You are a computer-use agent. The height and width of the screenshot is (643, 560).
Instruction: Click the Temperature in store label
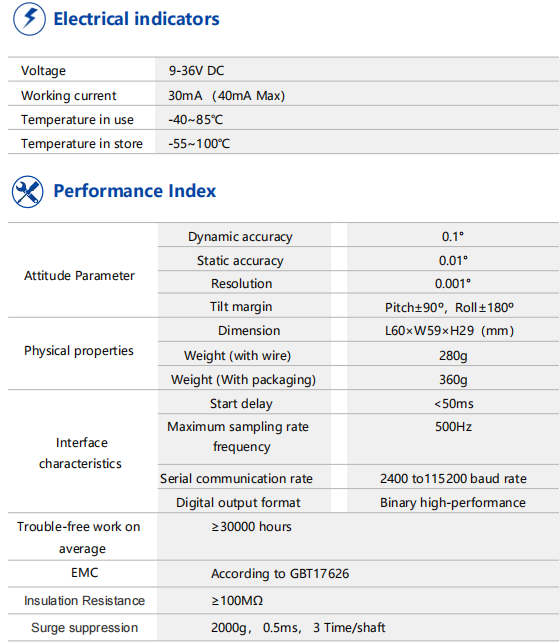(82, 144)
